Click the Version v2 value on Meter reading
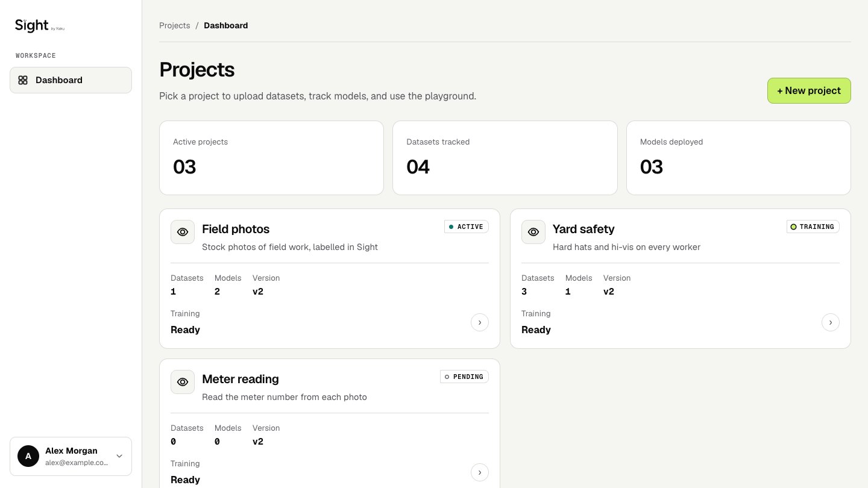 (x=258, y=442)
